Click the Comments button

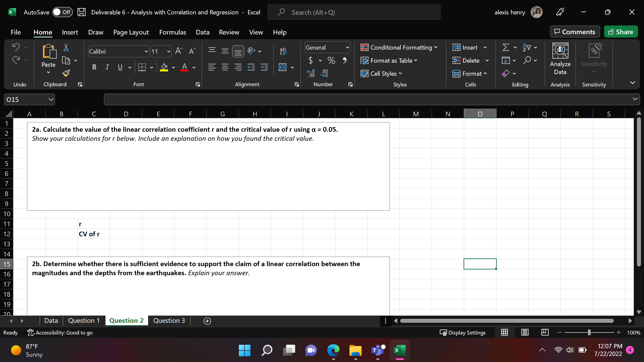click(575, 32)
